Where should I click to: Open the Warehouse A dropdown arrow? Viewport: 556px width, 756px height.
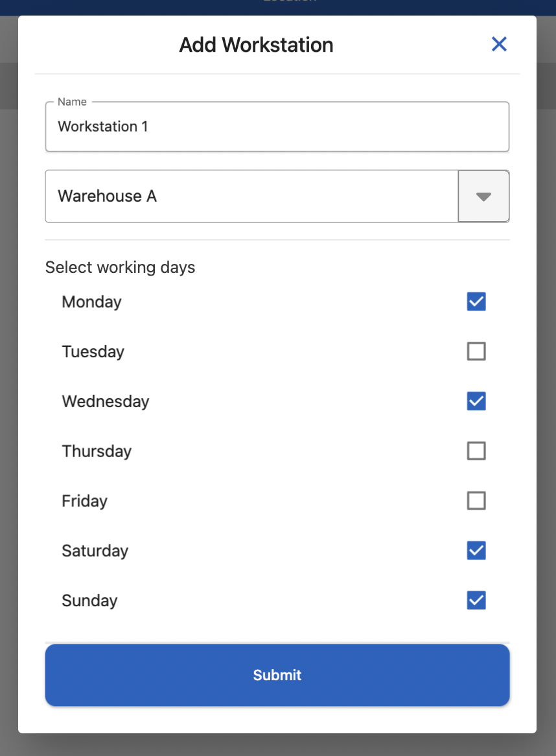[483, 196]
